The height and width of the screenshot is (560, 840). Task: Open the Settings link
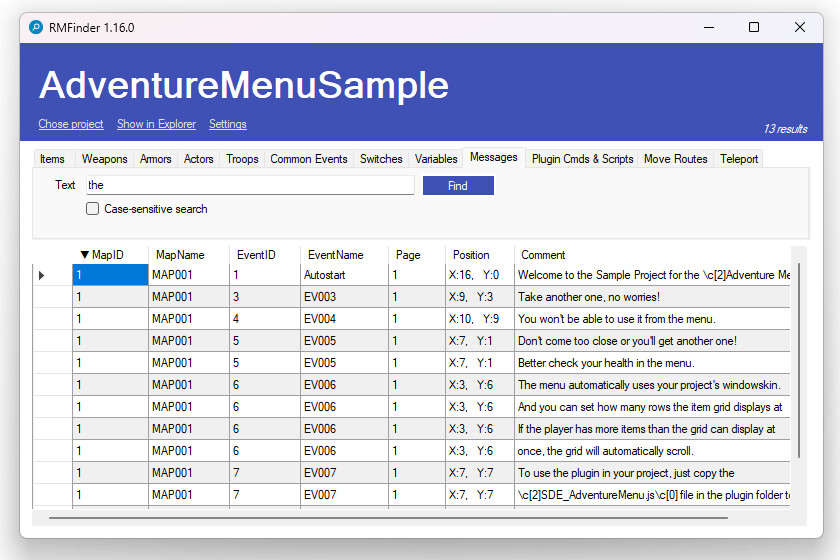click(x=227, y=124)
